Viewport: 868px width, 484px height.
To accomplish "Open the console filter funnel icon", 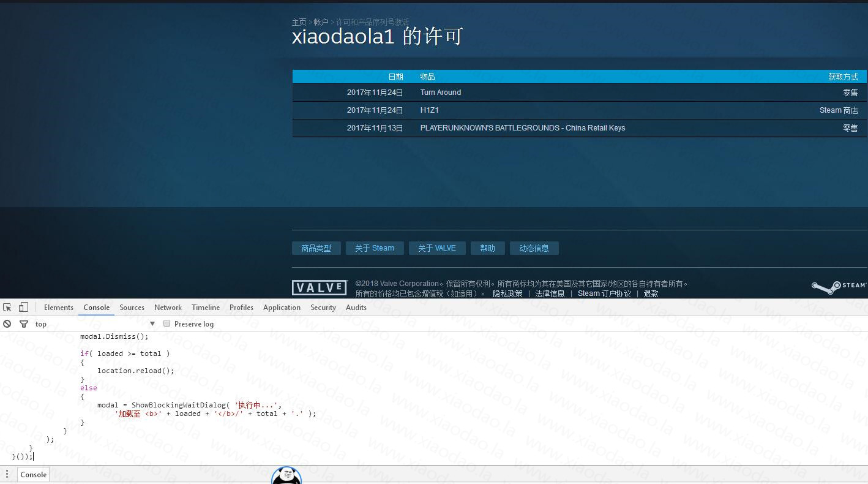I will pyautogui.click(x=24, y=324).
